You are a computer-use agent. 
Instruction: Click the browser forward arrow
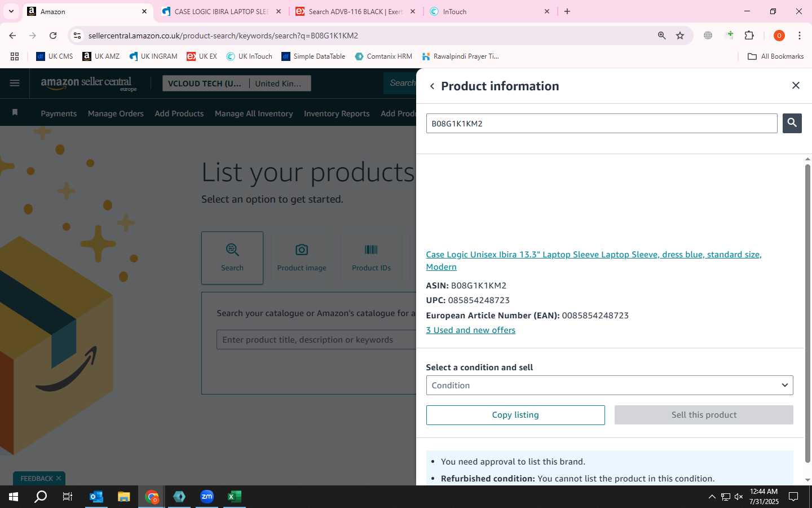click(33, 36)
